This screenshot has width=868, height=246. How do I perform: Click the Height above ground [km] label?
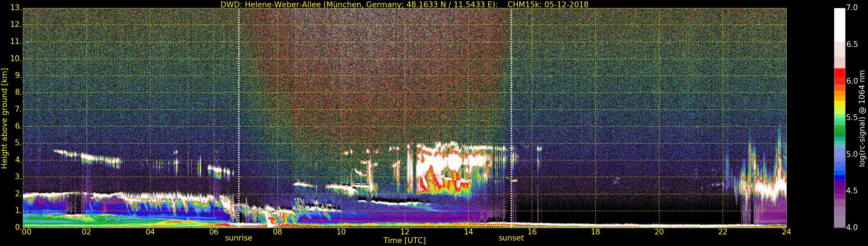[4, 118]
